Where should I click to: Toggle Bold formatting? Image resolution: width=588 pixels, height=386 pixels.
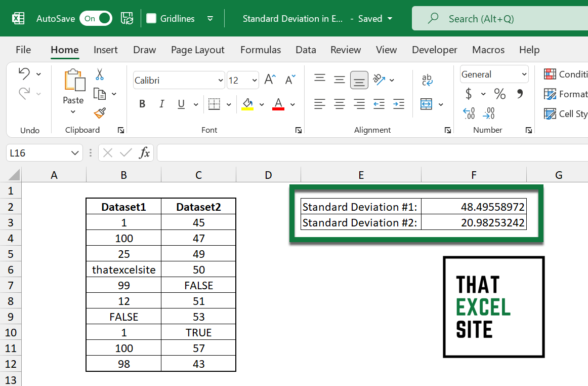pyautogui.click(x=142, y=104)
